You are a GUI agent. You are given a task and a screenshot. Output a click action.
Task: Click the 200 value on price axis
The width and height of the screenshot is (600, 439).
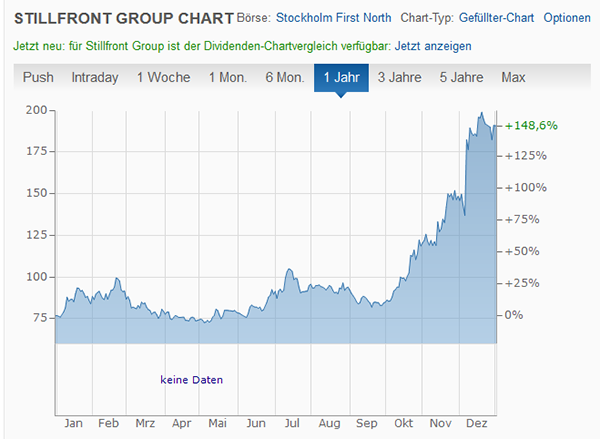pos(36,110)
